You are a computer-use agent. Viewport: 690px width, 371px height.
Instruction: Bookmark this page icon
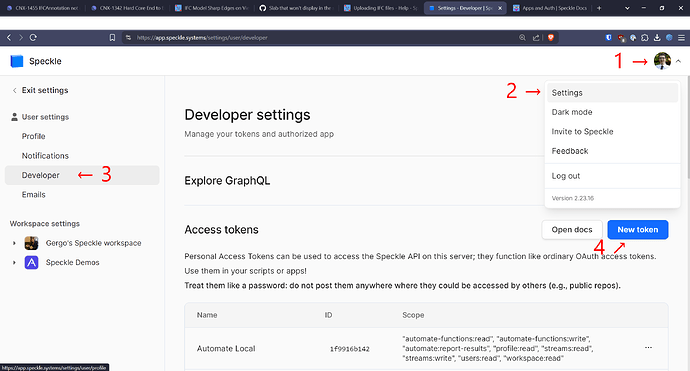112,38
